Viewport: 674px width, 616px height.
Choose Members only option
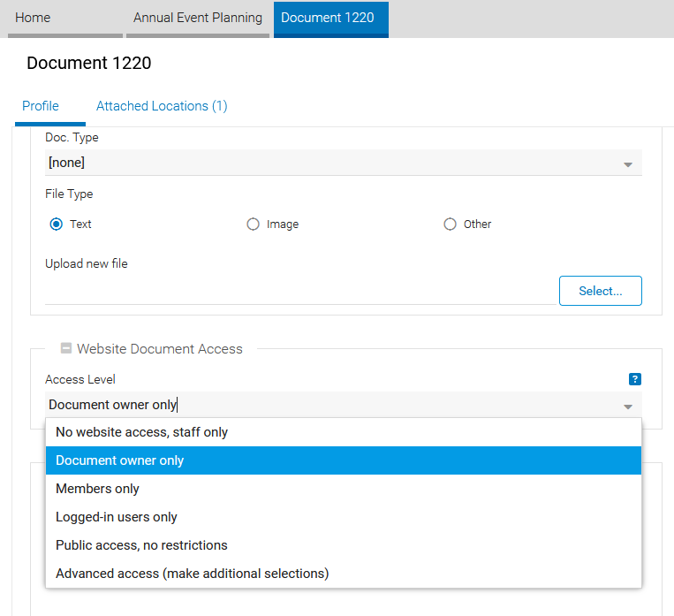coord(343,489)
